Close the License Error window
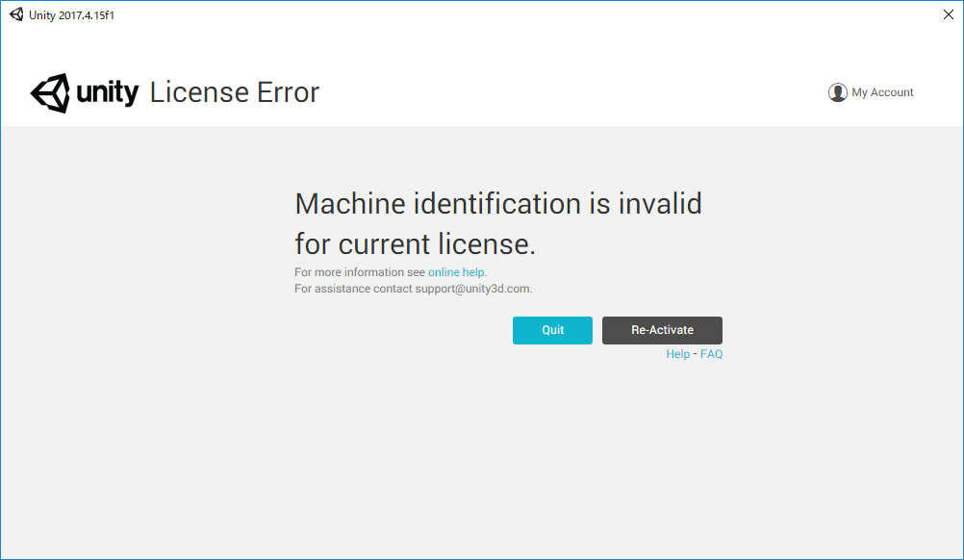Screen dimensions: 964x560 [948, 14]
